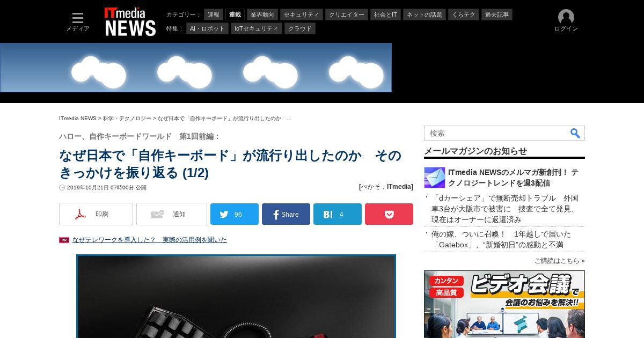The height and width of the screenshot is (338, 644).
Task: Share on Twitter with 96 count
Action: (235, 214)
